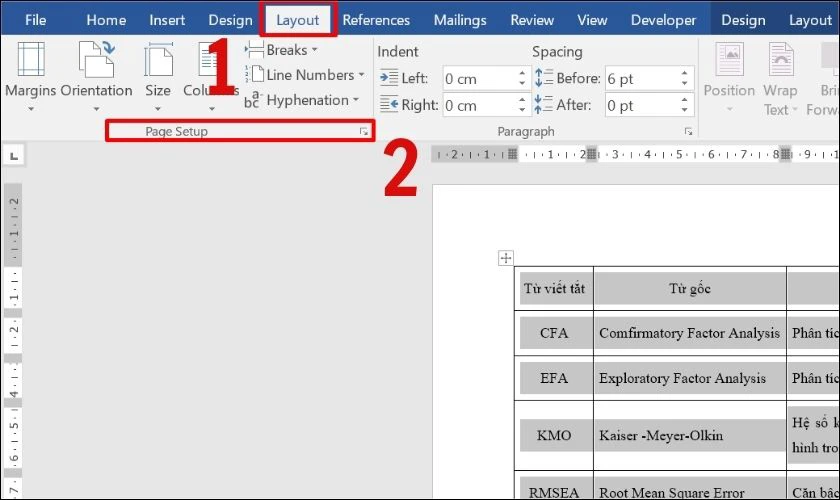Switch to the Home tab

point(106,20)
